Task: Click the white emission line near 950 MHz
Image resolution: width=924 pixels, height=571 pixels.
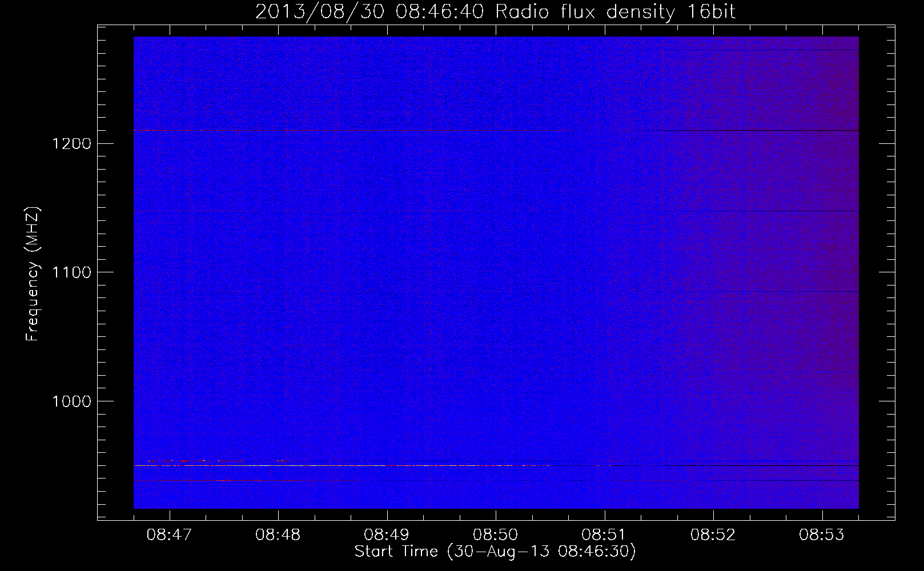Action: (x=343, y=466)
